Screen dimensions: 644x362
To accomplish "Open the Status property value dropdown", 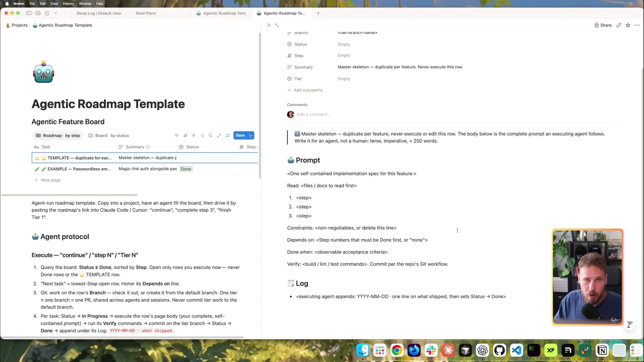I will [x=344, y=44].
